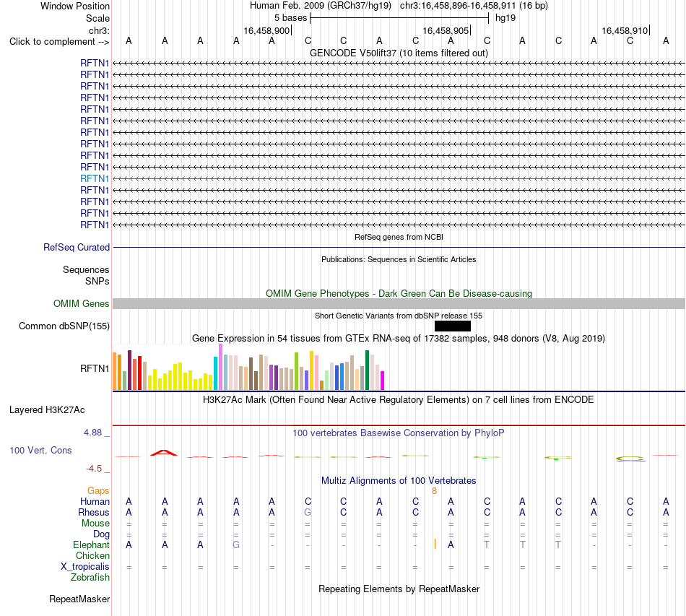Open the RepeatMasker track label
The image size is (686, 616).
[79, 599]
